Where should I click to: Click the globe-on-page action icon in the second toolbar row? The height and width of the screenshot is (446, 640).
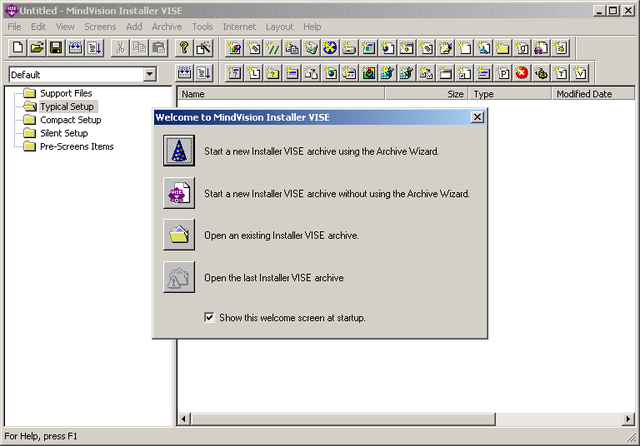coord(330,73)
